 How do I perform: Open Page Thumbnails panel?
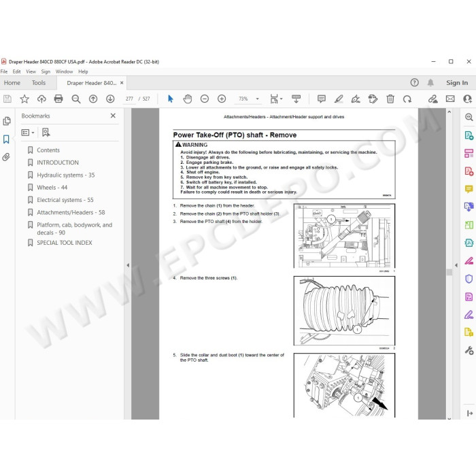click(x=7, y=121)
